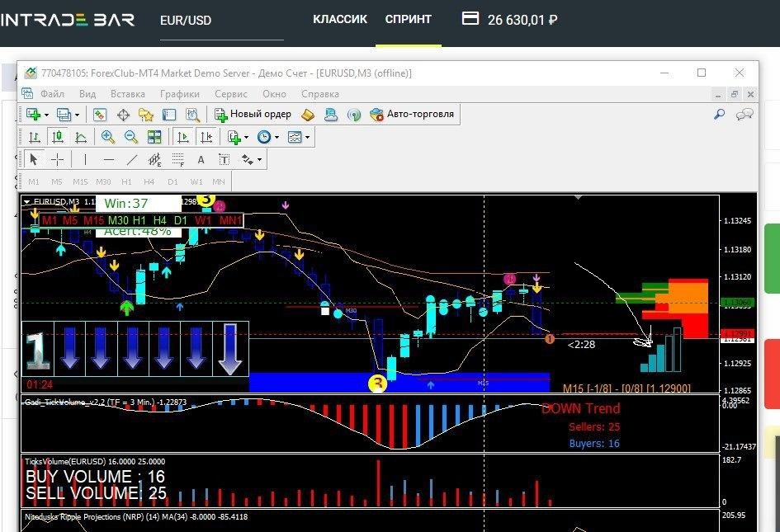This screenshot has width=780, height=532.
Task: Select the crosshair cursor tool
Action: click(x=58, y=160)
